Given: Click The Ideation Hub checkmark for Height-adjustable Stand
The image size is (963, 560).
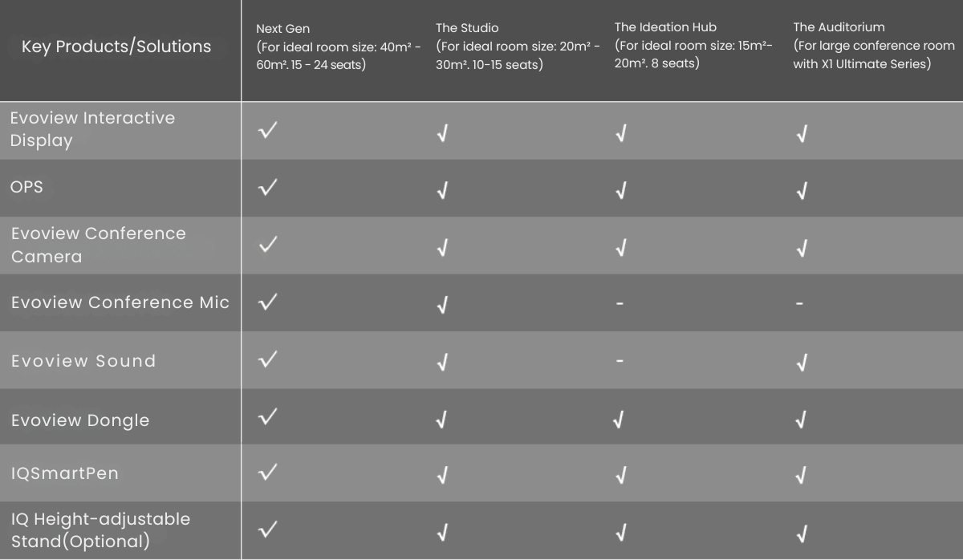Looking at the screenshot, I should point(620,531).
